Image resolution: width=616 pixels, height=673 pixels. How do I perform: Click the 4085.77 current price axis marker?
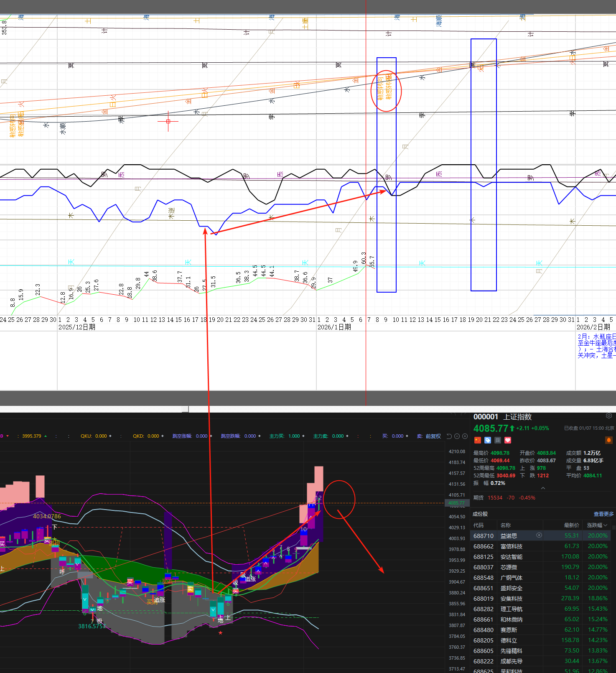coord(456,503)
